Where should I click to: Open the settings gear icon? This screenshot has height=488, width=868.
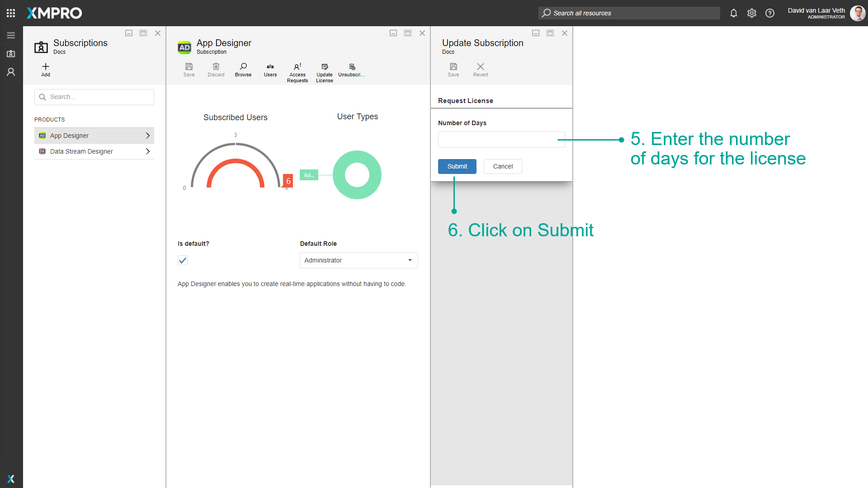[752, 13]
